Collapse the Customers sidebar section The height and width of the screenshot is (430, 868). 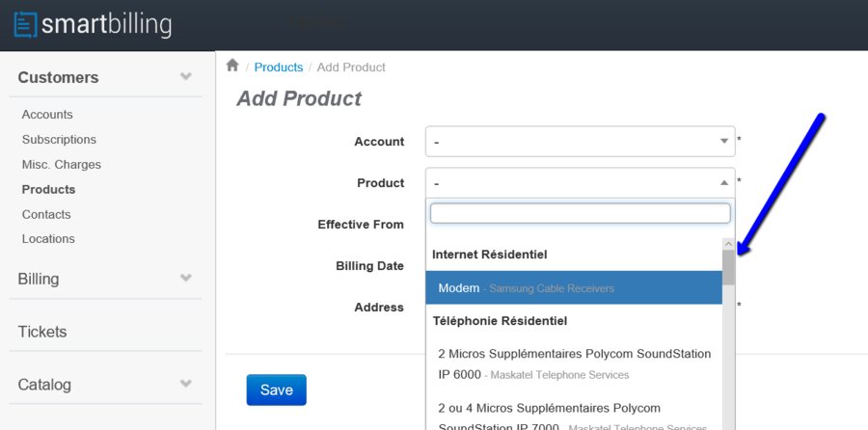point(186,76)
